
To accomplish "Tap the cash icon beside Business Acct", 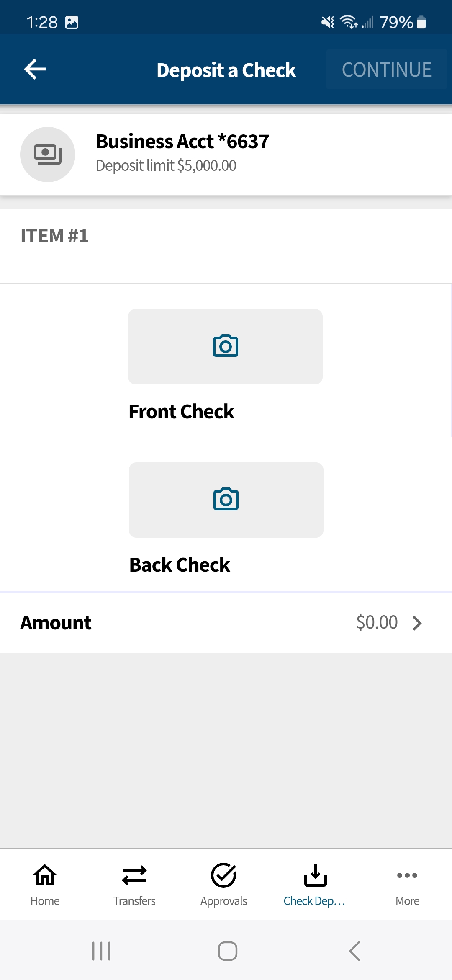I will [48, 155].
